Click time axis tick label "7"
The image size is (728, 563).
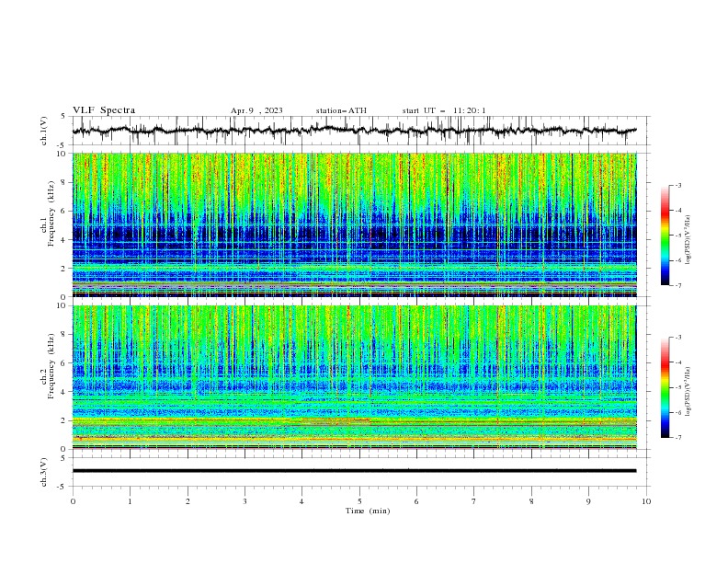474,501
